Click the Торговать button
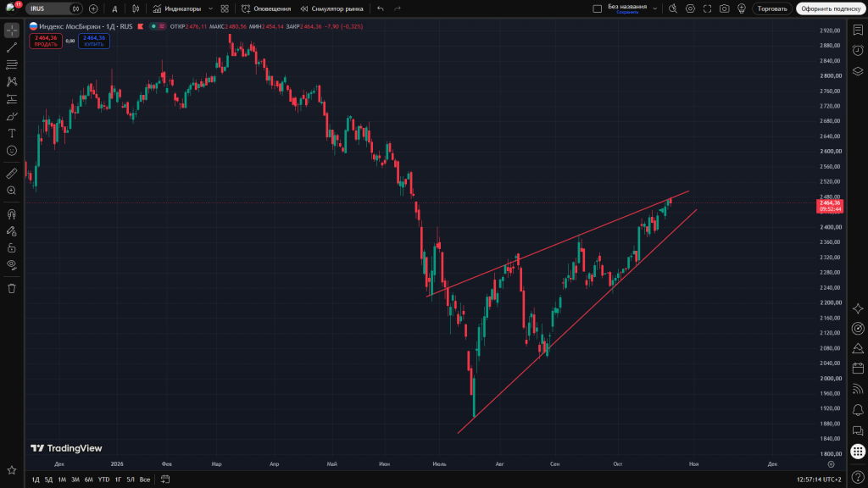This screenshot has width=868, height=488. click(x=771, y=8)
